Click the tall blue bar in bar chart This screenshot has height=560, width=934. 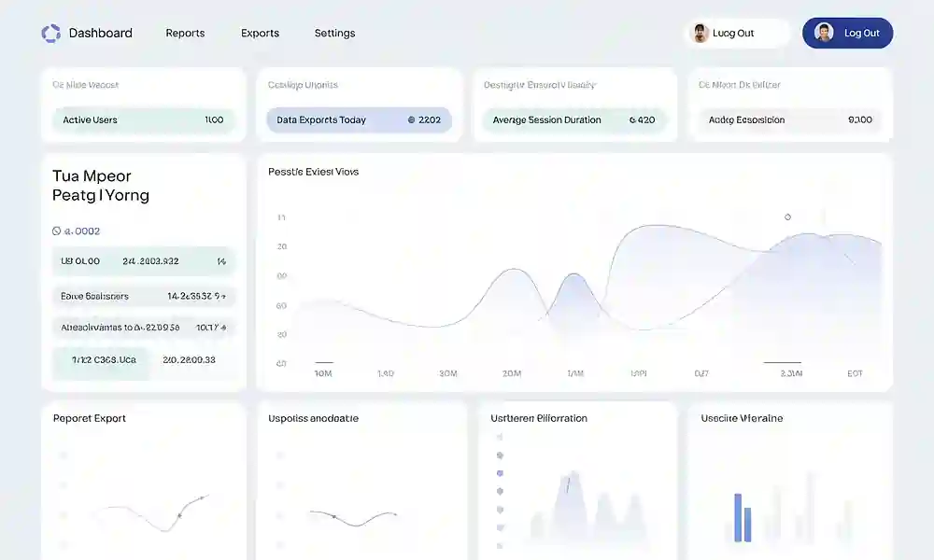coord(737,517)
